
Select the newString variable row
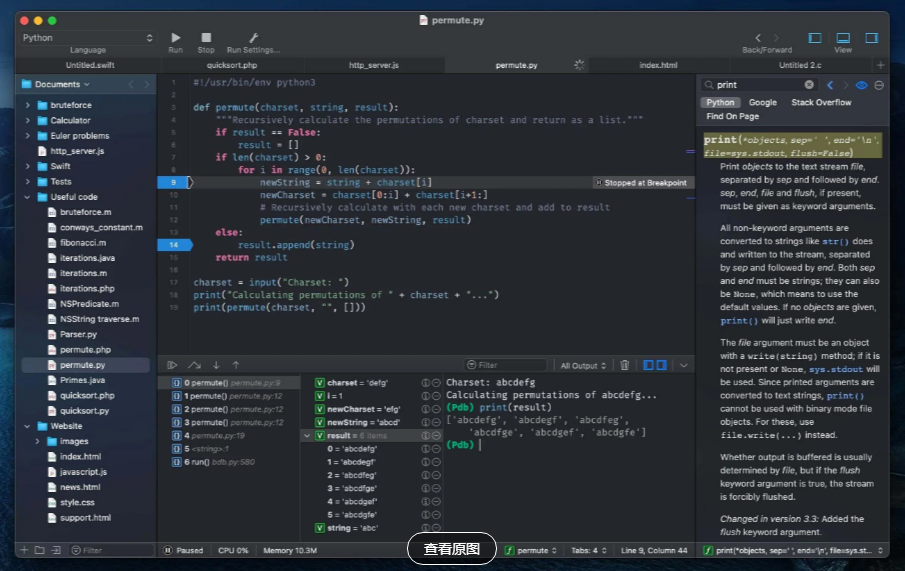(372, 423)
